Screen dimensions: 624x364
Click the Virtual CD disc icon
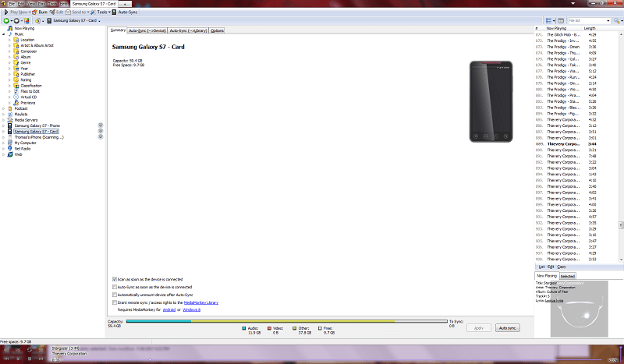pyautogui.click(x=16, y=97)
